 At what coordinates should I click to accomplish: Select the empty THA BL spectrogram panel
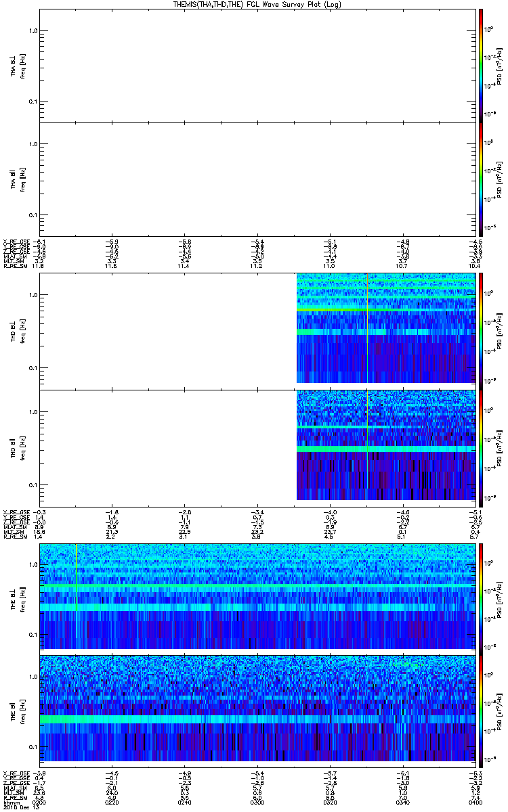257,65
